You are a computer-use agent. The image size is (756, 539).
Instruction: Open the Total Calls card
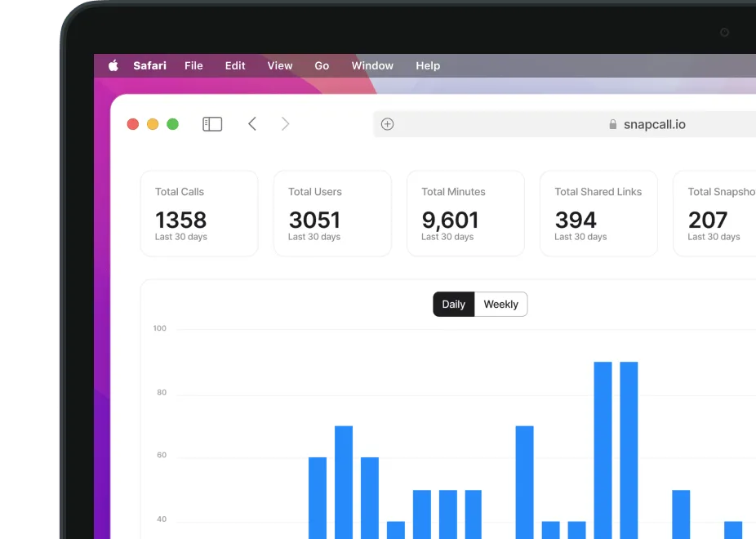point(199,213)
